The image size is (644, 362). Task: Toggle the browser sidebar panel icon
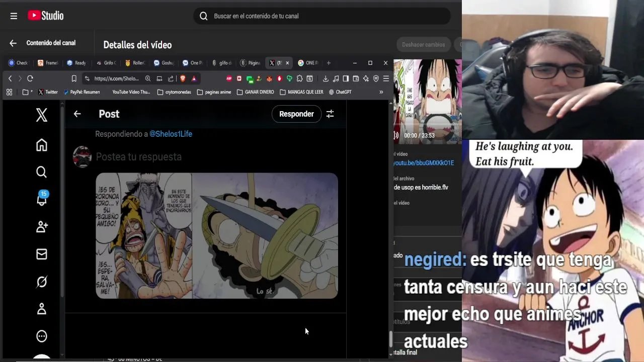(x=346, y=78)
